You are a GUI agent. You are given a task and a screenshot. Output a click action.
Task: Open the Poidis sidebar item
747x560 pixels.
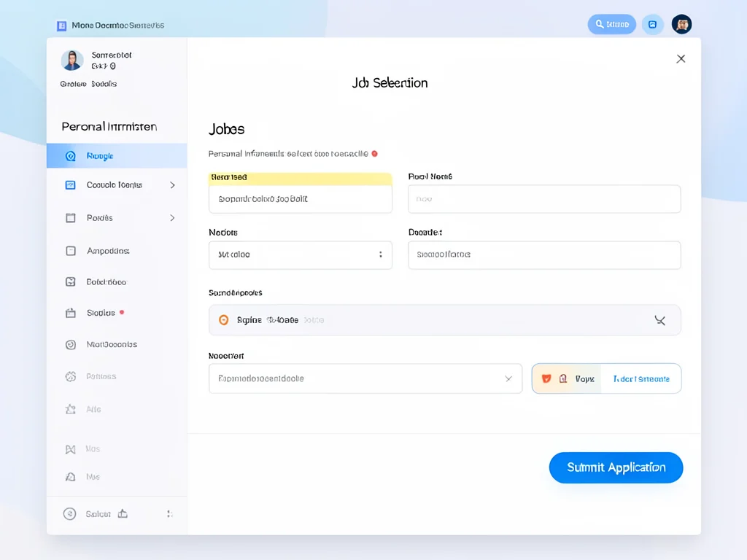117,217
